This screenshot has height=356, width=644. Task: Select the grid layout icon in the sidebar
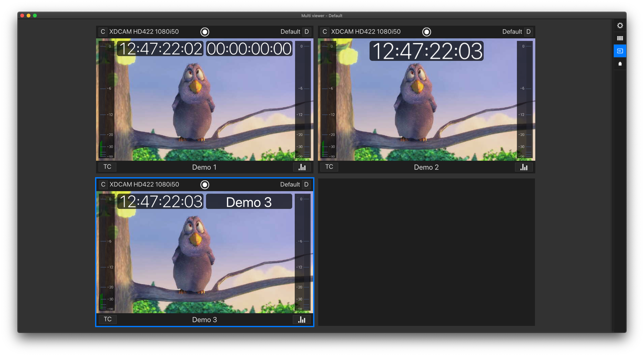click(x=620, y=38)
